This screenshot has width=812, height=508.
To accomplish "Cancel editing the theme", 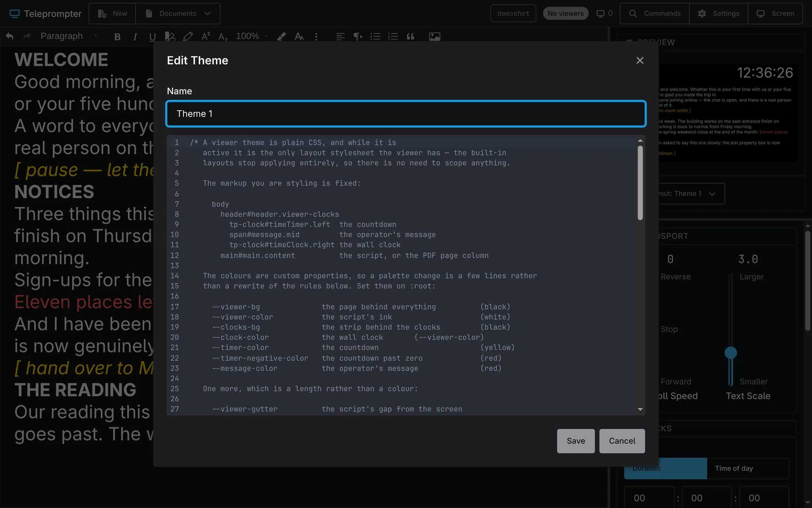I will (x=622, y=441).
